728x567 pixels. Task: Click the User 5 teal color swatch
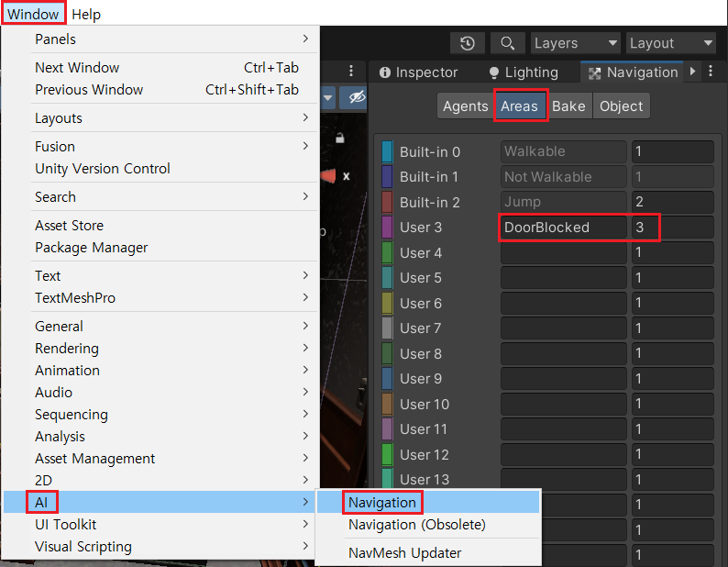coord(387,278)
